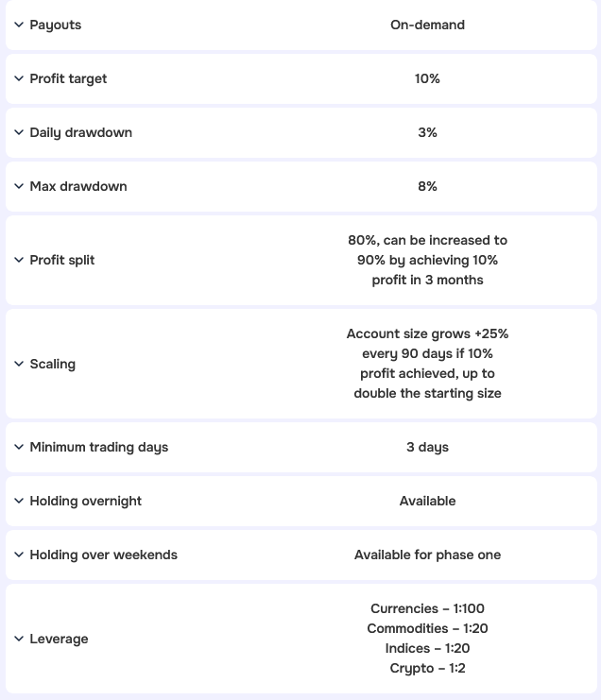Expand the Holding over weekends chevron
601x700 pixels.
tap(19, 555)
